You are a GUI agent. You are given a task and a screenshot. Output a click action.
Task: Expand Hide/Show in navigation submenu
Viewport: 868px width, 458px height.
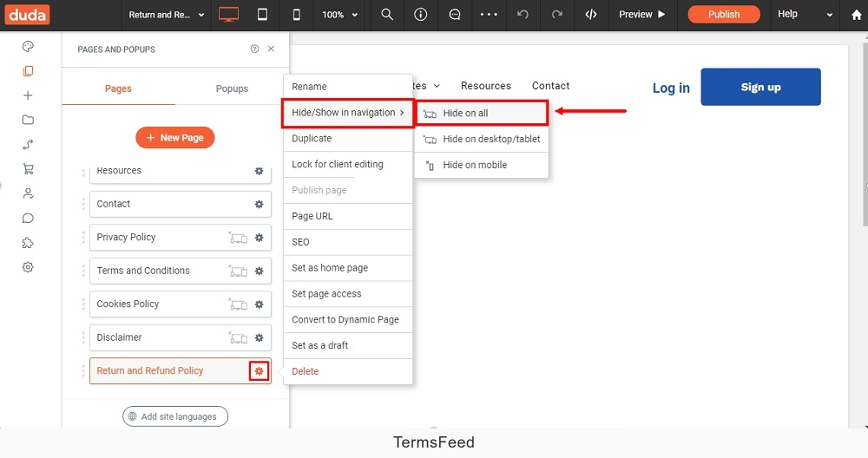tap(348, 112)
